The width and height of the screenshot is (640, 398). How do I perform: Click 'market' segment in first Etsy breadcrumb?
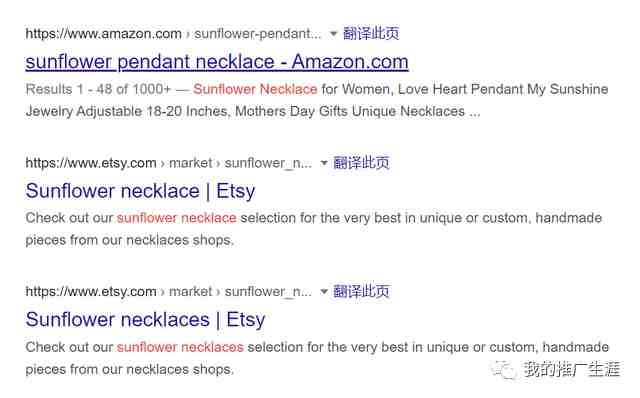point(190,163)
